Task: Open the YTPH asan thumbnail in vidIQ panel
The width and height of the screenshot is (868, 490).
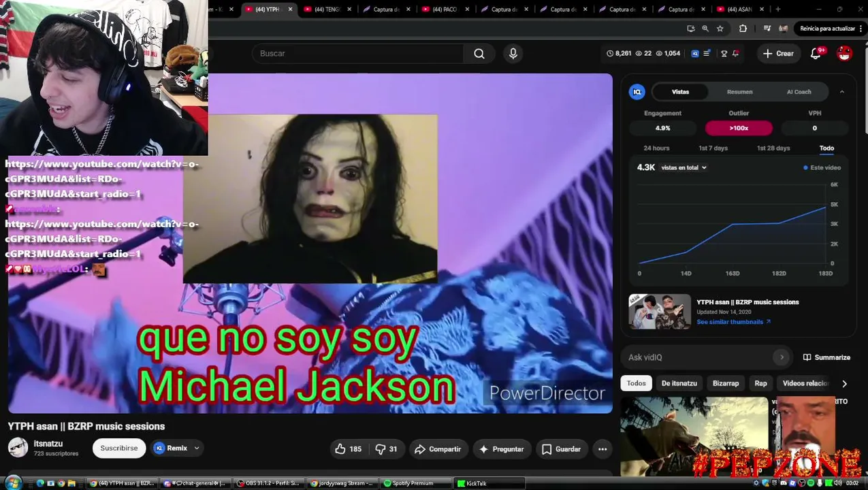Action: (x=659, y=312)
